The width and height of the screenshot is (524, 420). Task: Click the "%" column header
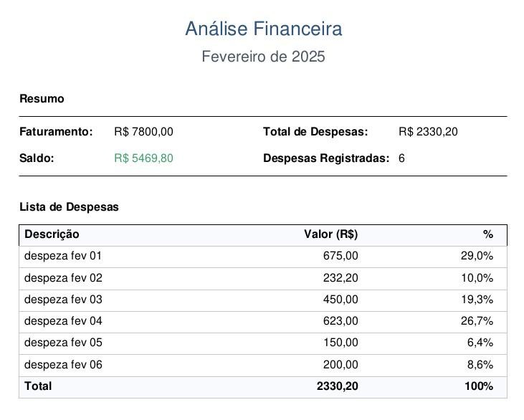pos(488,234)
